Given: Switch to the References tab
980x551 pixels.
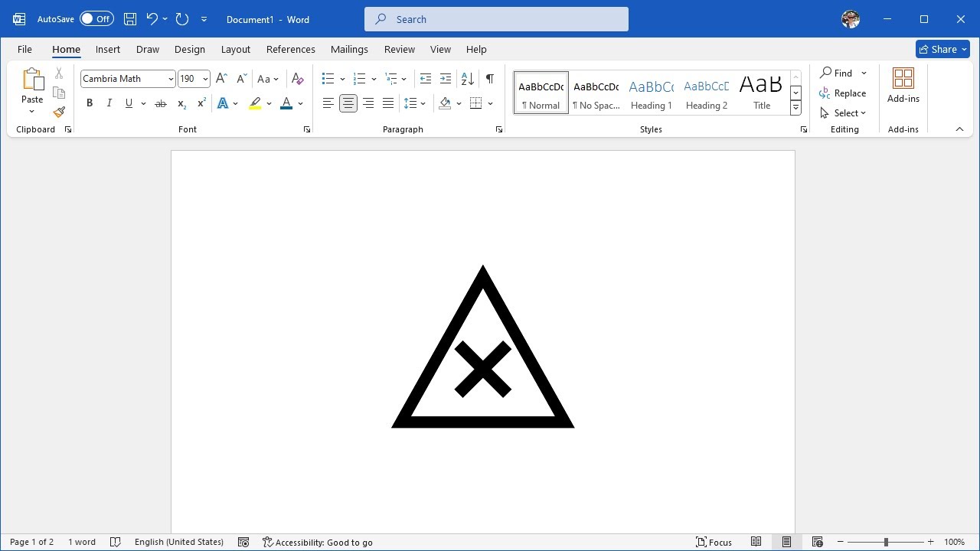Looking at the screenshot, I should tap(291, 49).
